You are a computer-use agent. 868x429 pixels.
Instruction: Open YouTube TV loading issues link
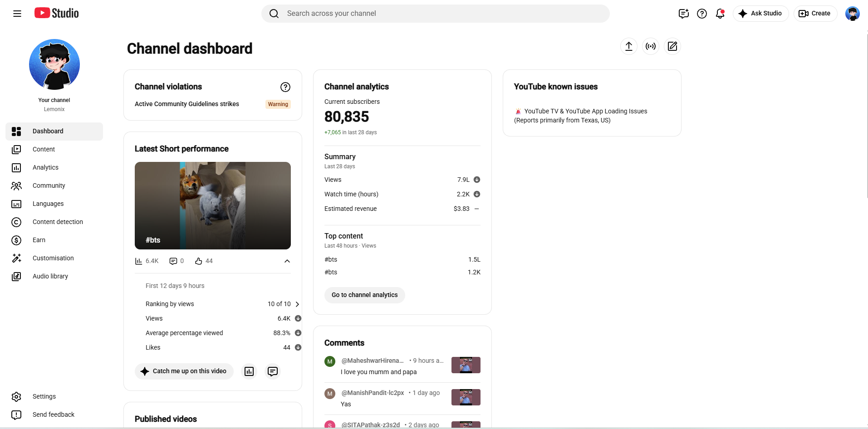[581, 116]
